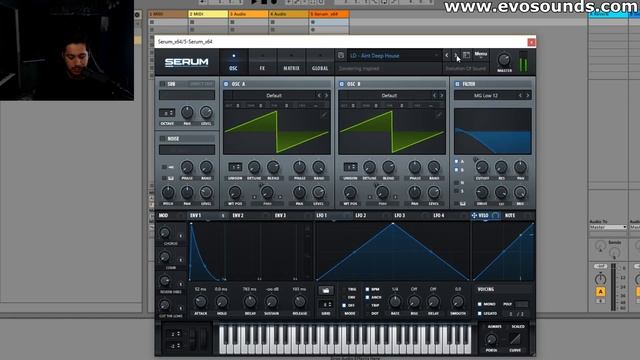
Task: Toggle the OSC B enable switch
Action: (x=341, y=84)
